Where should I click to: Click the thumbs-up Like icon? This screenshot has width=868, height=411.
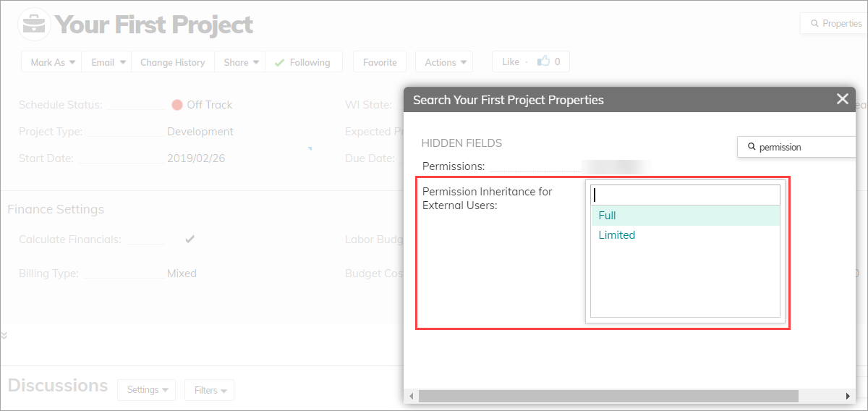(543, 62)
